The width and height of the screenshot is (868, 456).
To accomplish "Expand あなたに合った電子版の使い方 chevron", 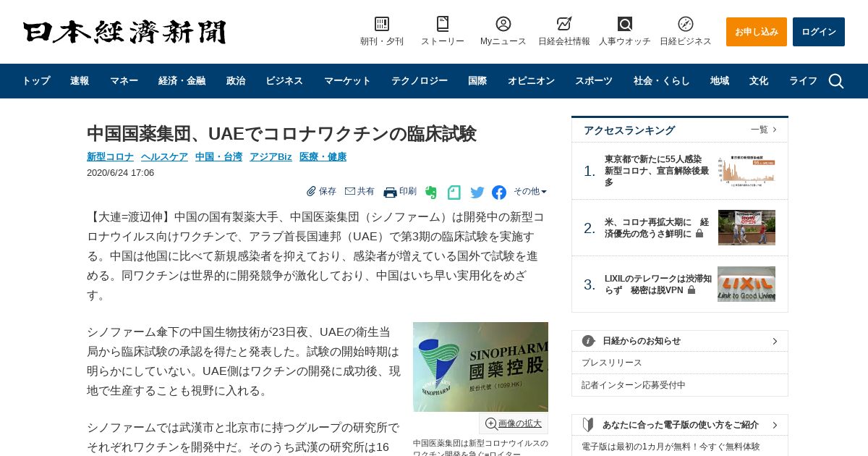I will coord(775,425).
